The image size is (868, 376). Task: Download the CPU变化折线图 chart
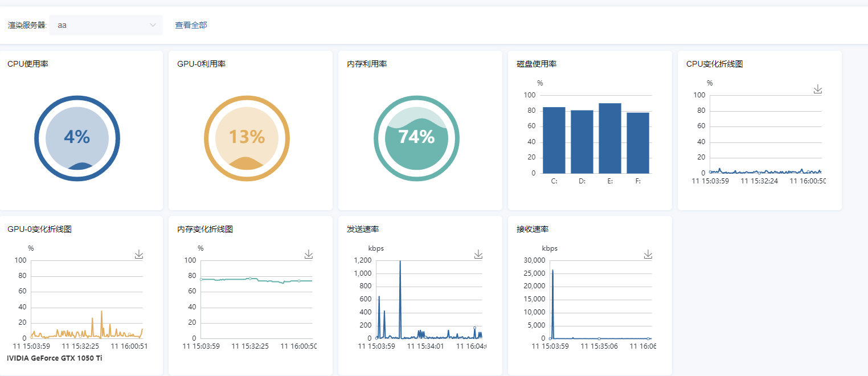coord(817,89)
